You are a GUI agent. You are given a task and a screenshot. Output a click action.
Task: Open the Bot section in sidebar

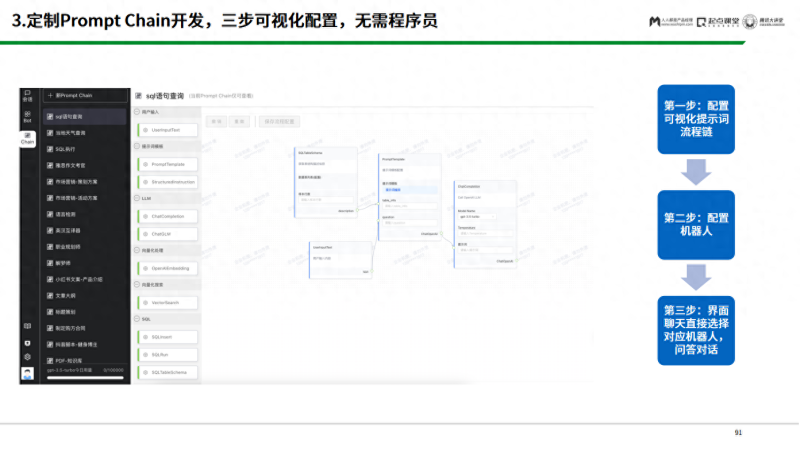[27, 116]
